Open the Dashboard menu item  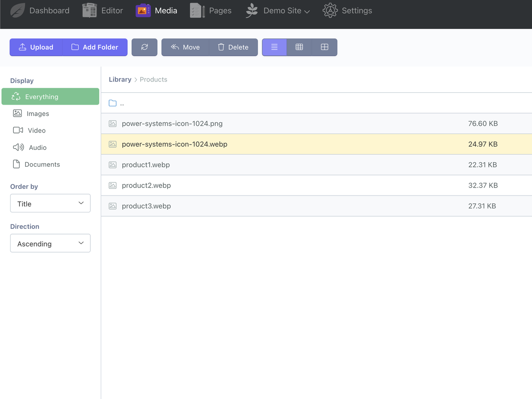coord(49,11)
